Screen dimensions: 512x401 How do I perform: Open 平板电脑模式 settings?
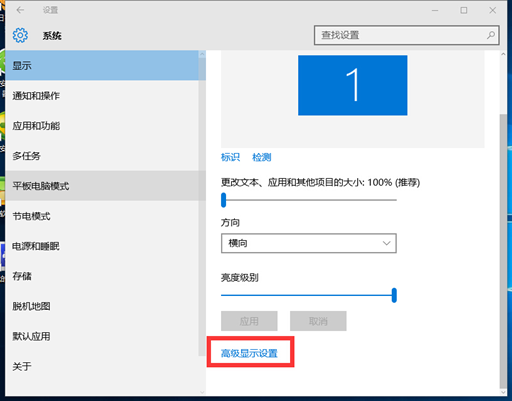click(x=102, y=186)
